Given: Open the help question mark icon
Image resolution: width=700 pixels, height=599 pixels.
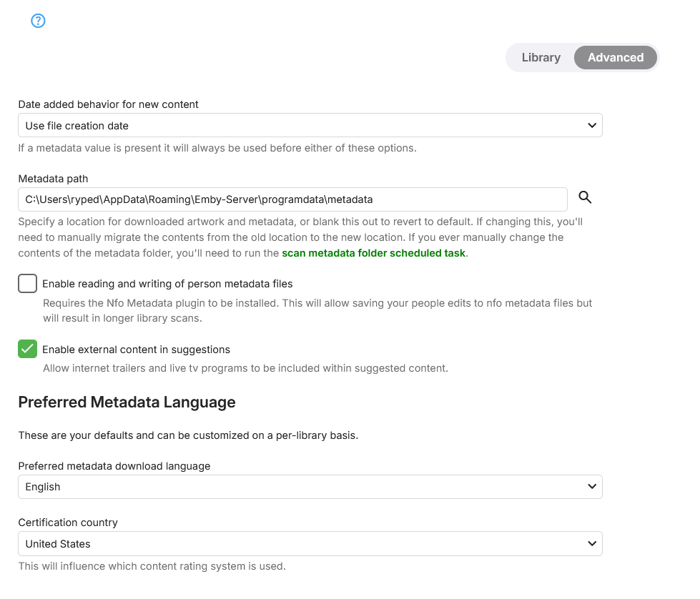Looking at the screenshot, I should click(39, 21).
